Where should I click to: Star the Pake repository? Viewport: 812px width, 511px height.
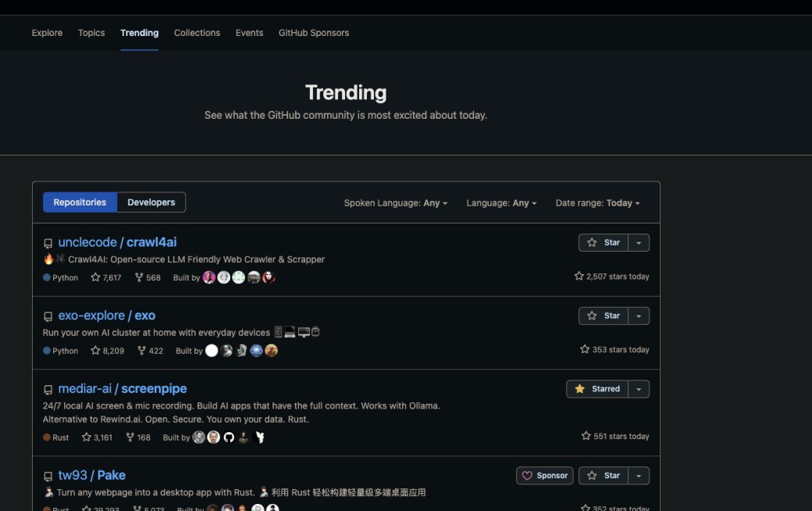[604, 475]
